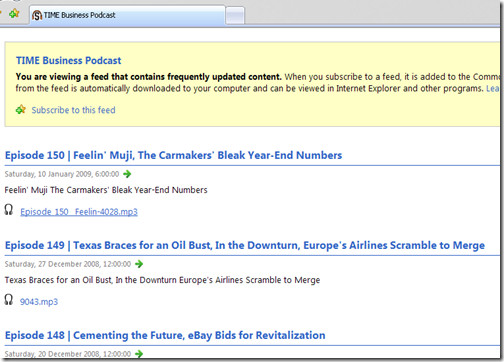Image resolution: width=504 pixels, height=362 pixels.
Task: Open the TIME Business Podcast feed title
Action: click(x=69, y=60)
